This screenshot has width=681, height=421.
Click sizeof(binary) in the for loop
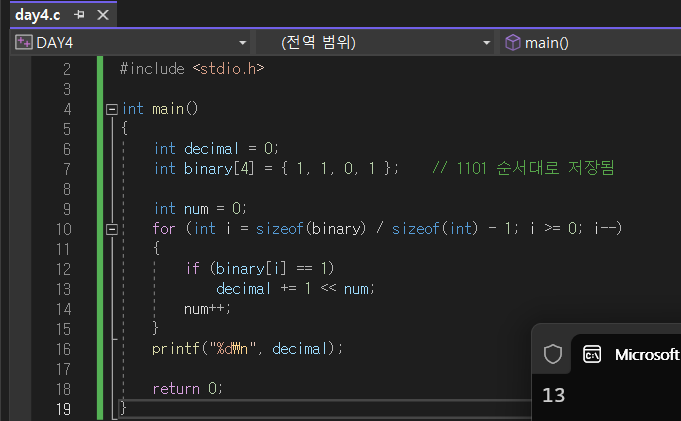point(311,229)
